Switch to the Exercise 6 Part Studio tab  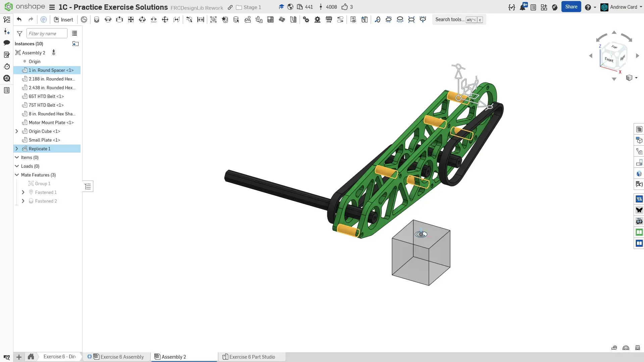pyautogui.click(x=252, y=357)
